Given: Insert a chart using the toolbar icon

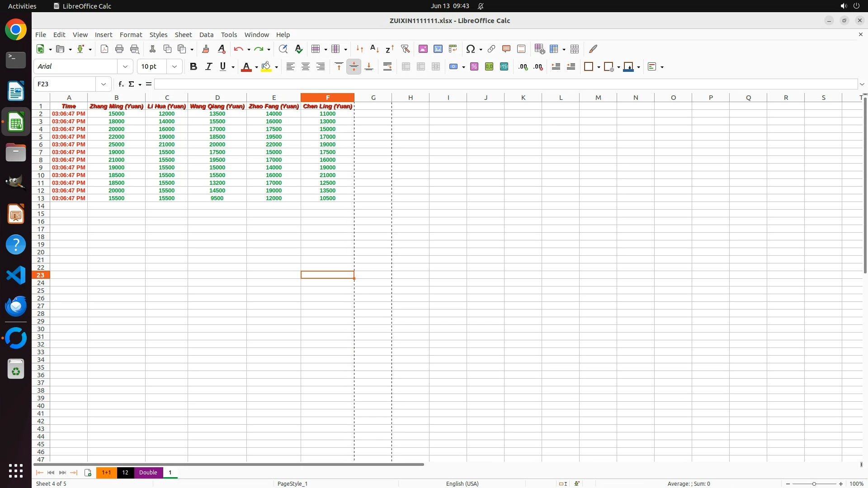Looking at the screenshot, I should point(438,49).
